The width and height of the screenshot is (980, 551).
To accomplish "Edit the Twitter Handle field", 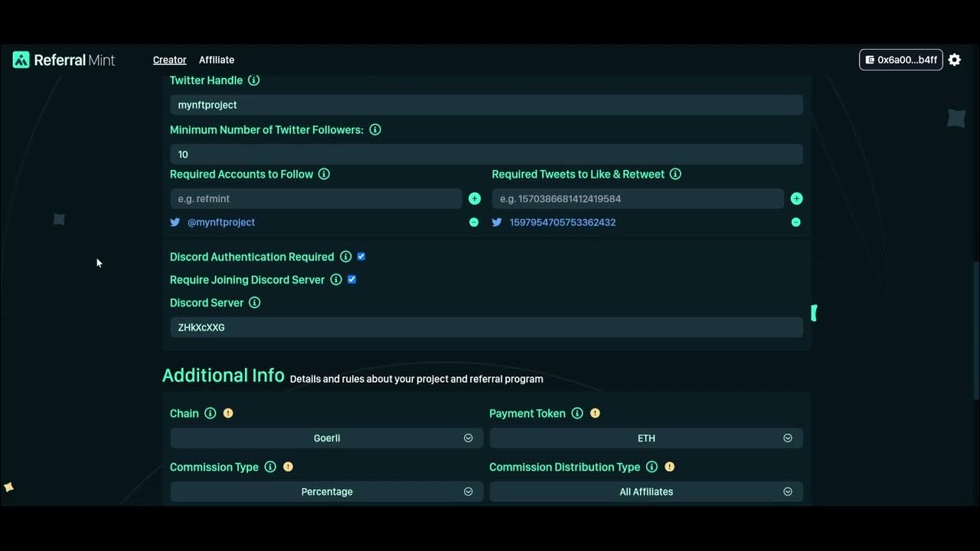I will click(x=486, y=105).
